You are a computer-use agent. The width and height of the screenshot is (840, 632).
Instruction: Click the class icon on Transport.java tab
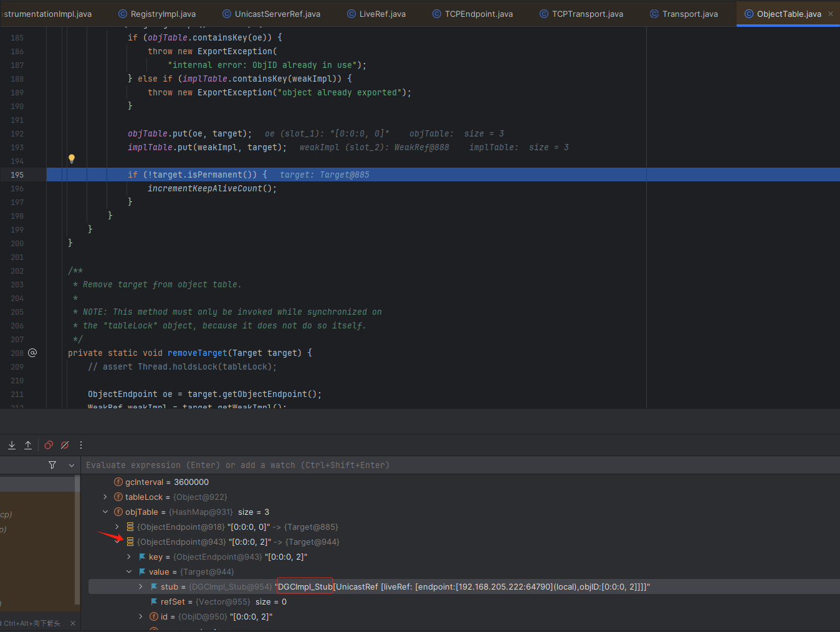[654, 14]
